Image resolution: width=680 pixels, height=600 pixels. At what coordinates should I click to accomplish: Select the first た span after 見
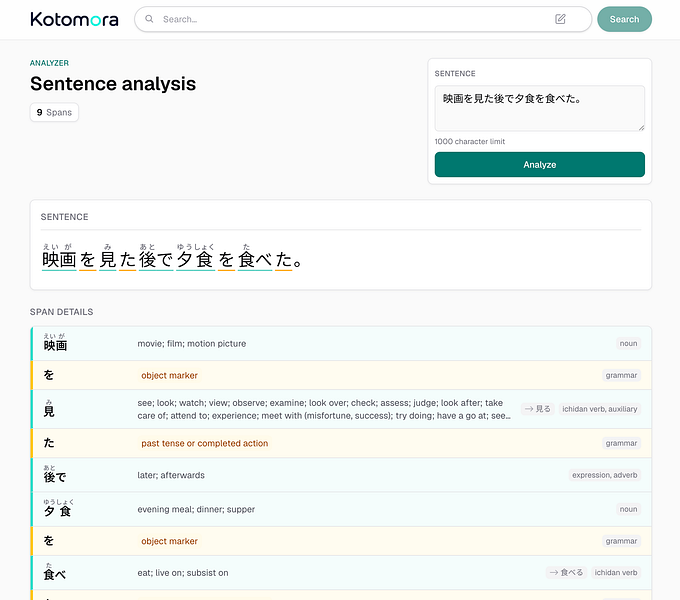(x=128, y=260)
